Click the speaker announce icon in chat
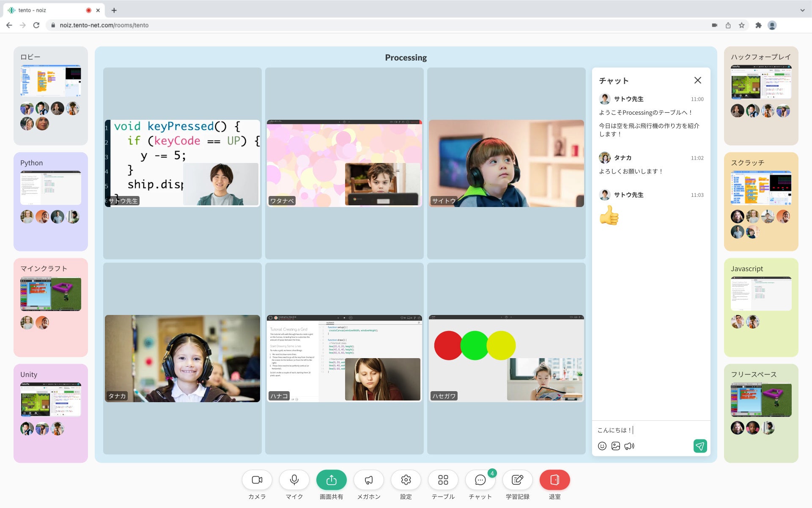Viewport: 812px width, 508px height. pos(629,446)
